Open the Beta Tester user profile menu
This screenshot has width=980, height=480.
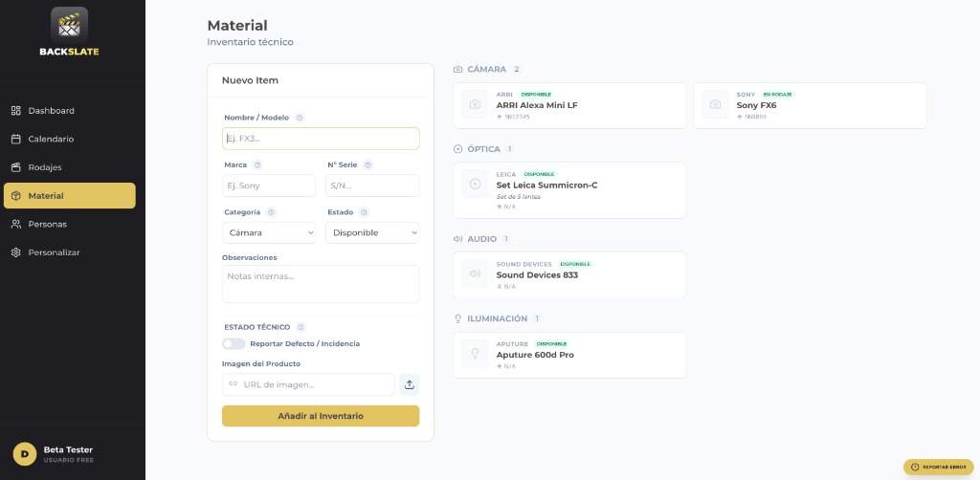(69, 453)
